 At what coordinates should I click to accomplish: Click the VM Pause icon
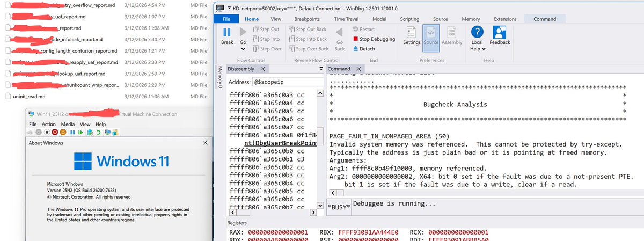[x=72, y=132]
